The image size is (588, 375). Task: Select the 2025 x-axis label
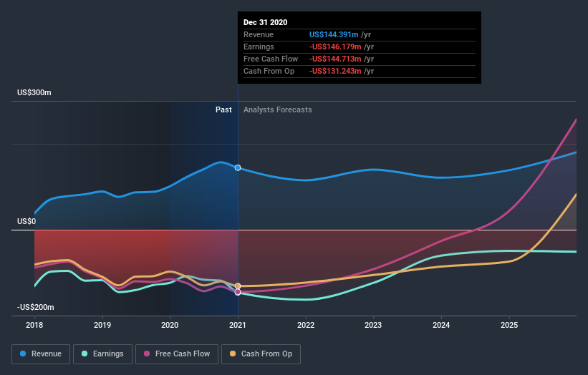coord(509,325)
